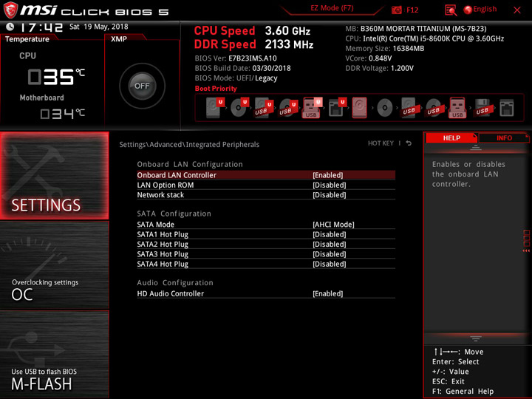This screenshot has height=399, width=532.
Task: Select the UEFI USB hard disk boot icon
Action: coord(264,108)
